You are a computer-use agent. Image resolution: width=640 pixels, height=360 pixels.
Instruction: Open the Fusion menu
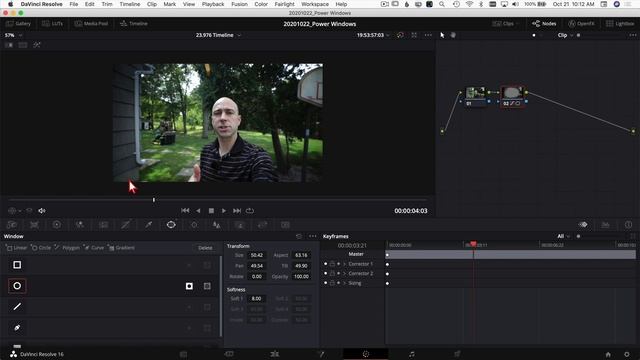[240, 4]
